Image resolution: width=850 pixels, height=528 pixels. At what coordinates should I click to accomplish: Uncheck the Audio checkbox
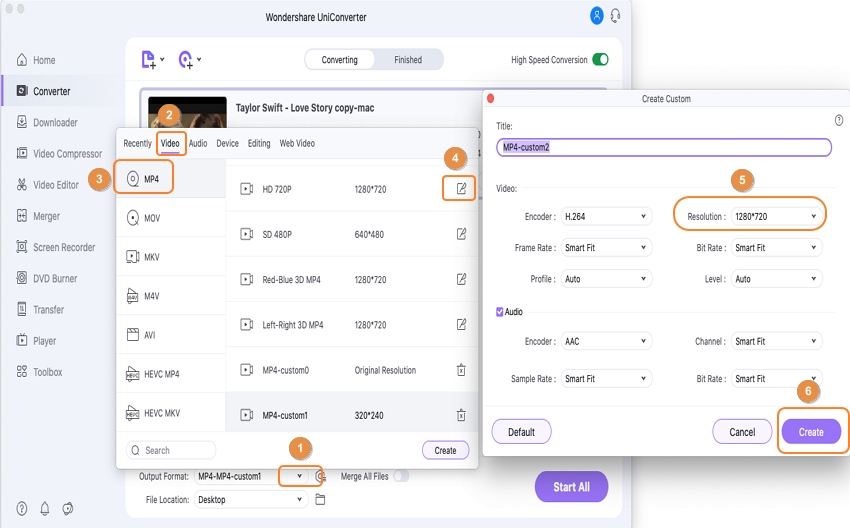[x=499, y=312]
